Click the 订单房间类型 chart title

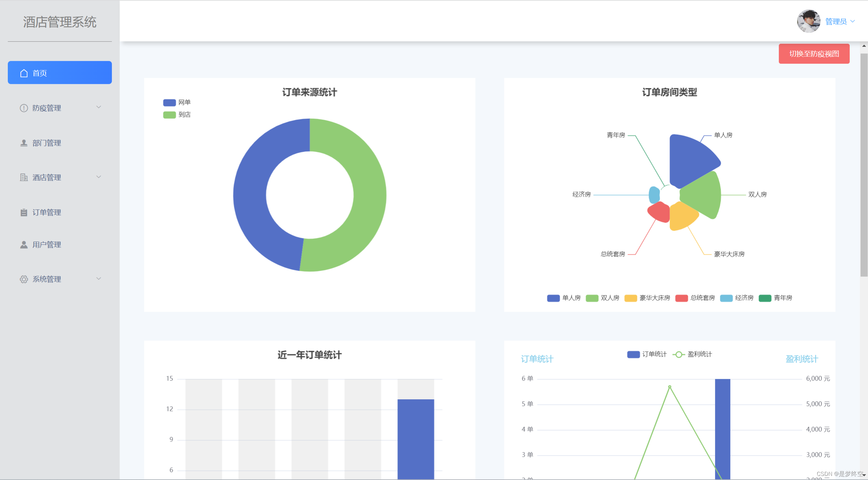(669, 92)
